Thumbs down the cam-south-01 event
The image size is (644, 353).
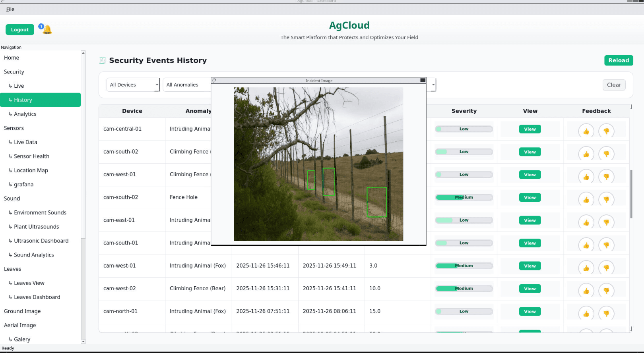(x=606, y=245)
